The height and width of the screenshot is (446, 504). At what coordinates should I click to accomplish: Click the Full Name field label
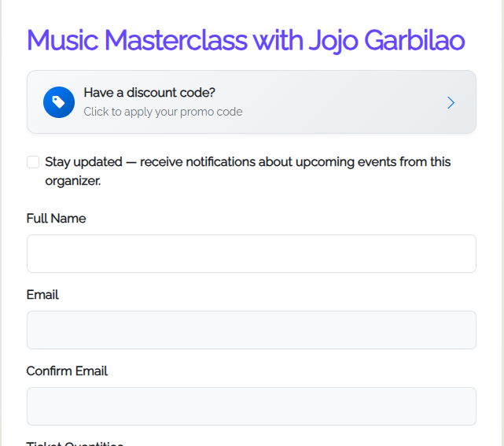[x=57, y=219]
